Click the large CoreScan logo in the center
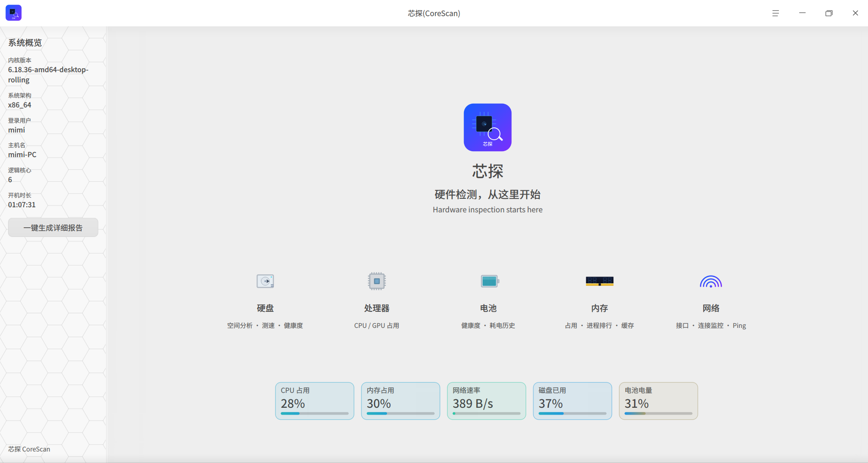Screen dimensions: 868x463 tap(487, 127)
